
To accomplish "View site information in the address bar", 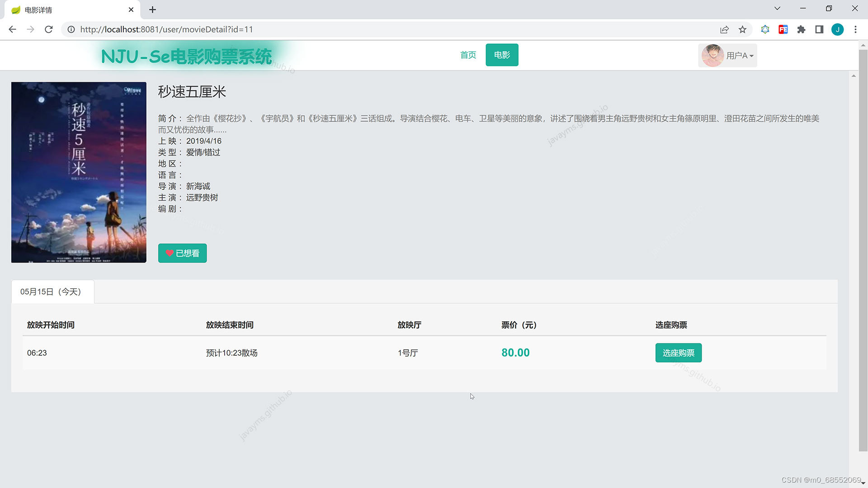I will (71, 29).
